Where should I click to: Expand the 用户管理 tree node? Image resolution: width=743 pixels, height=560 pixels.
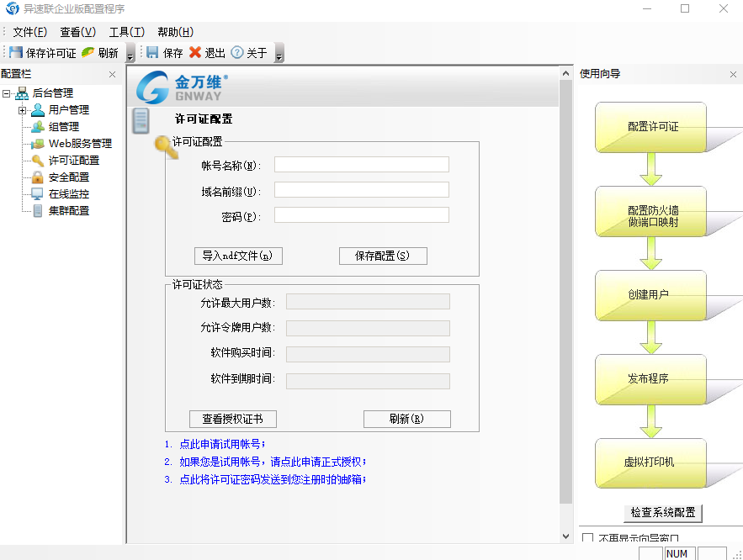point(24,109)
